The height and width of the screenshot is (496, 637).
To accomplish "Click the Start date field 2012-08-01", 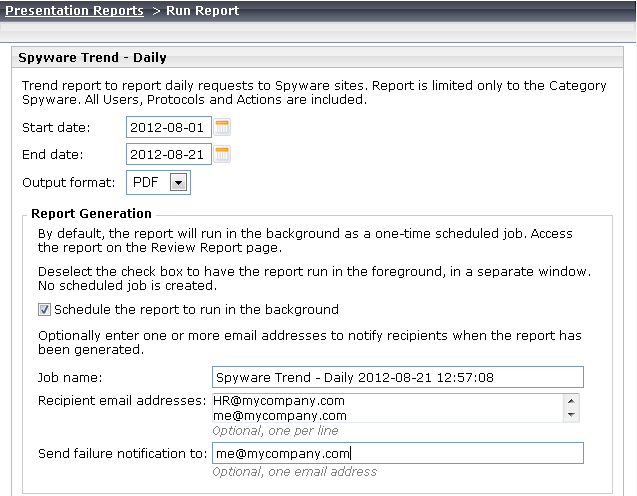I will (x=169, y=127).
